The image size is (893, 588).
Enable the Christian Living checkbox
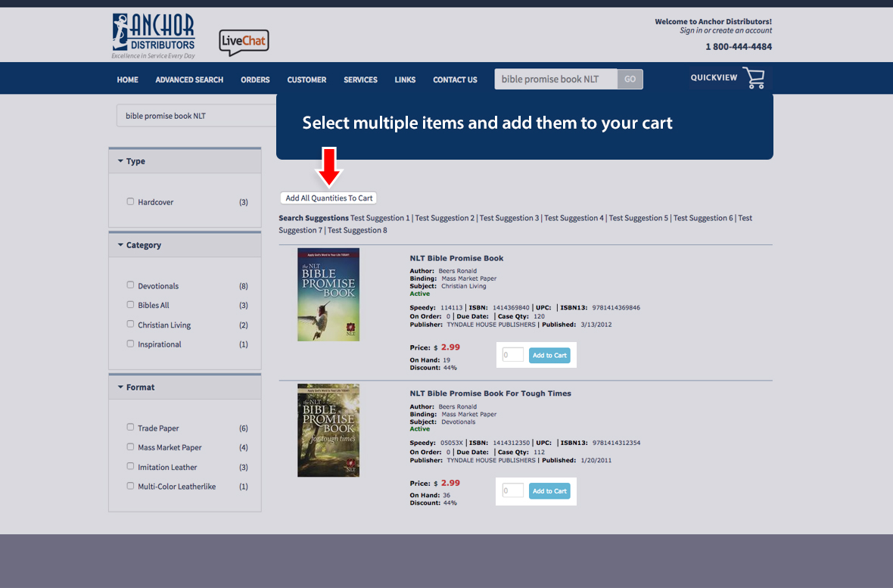[x=130, y=324]
